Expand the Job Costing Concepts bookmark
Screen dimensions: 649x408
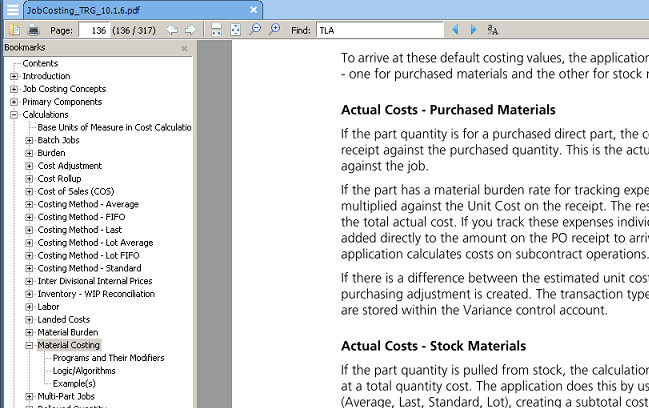pos(14,89)
